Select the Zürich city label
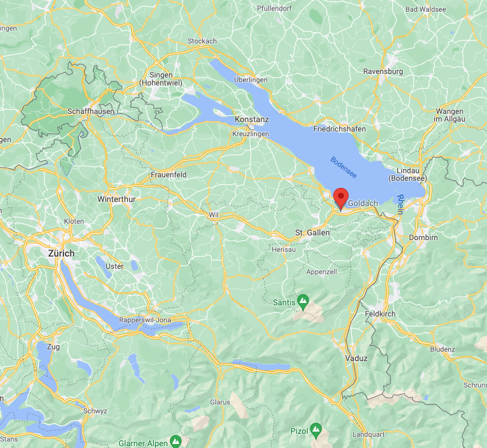 click(x=61, y=254)
